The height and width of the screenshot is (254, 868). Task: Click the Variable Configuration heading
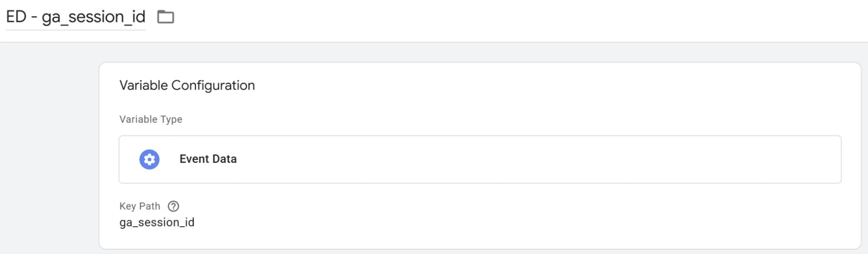pos(187,85)
